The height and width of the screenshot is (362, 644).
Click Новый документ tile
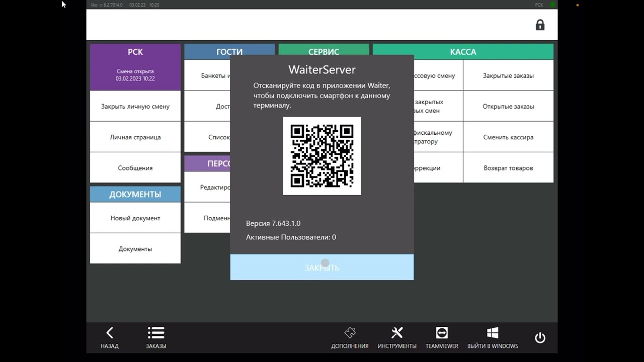tap(135, 218)
